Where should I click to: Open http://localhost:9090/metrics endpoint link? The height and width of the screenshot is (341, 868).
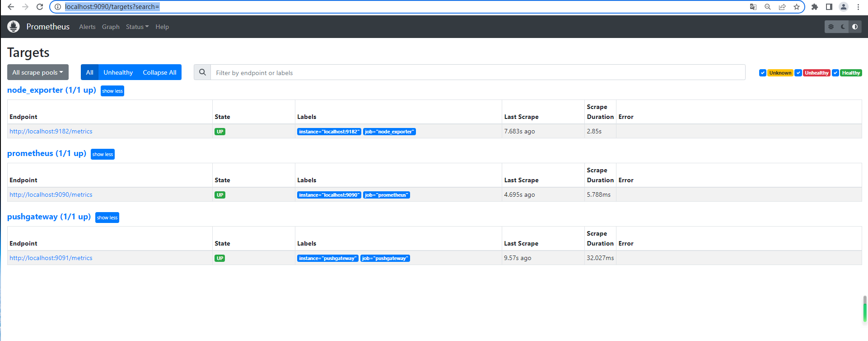(x=51, y=194)
